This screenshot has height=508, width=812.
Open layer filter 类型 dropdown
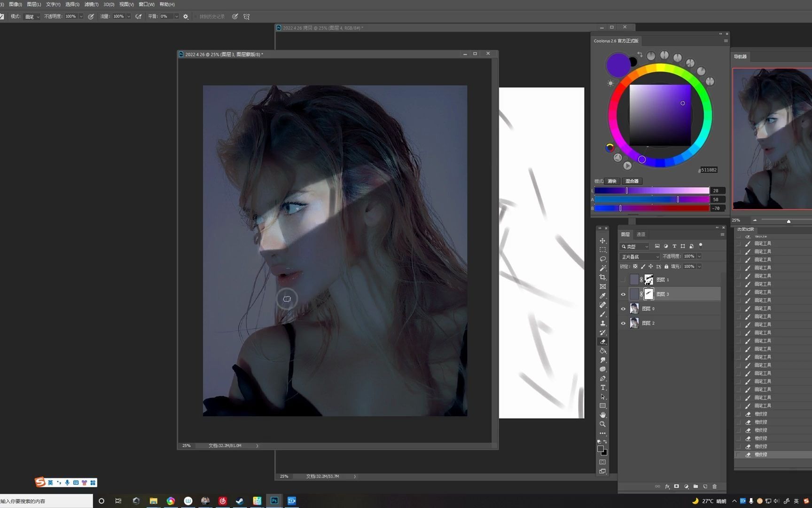pyautogui.click(x=634, y=246)
